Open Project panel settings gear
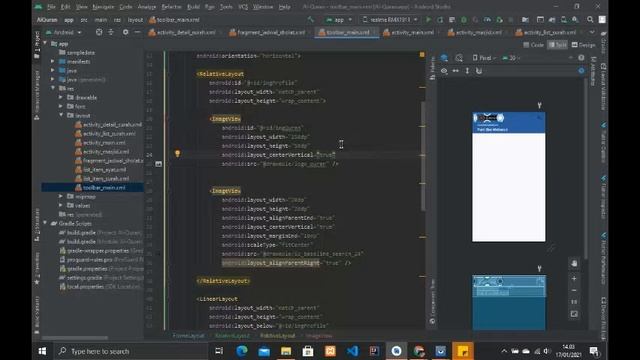Image resolution: width=640 pixels, height=360 pixels. (x=125, y=32)
